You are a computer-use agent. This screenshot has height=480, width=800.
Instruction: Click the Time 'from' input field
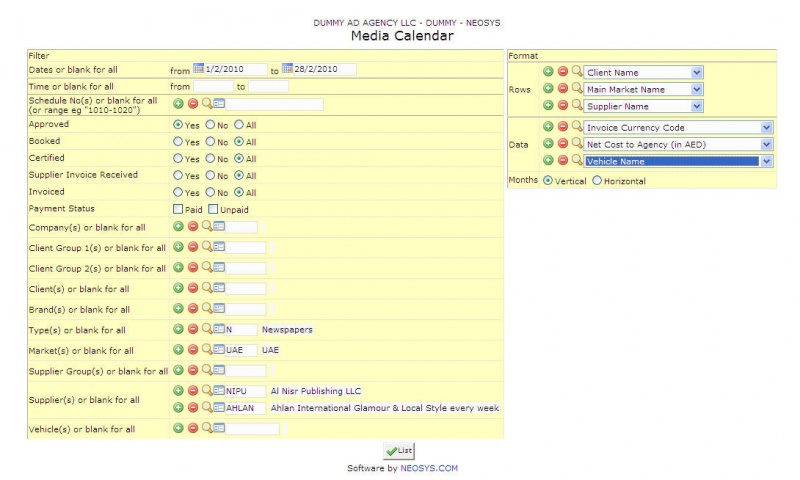tap(213, 86)
